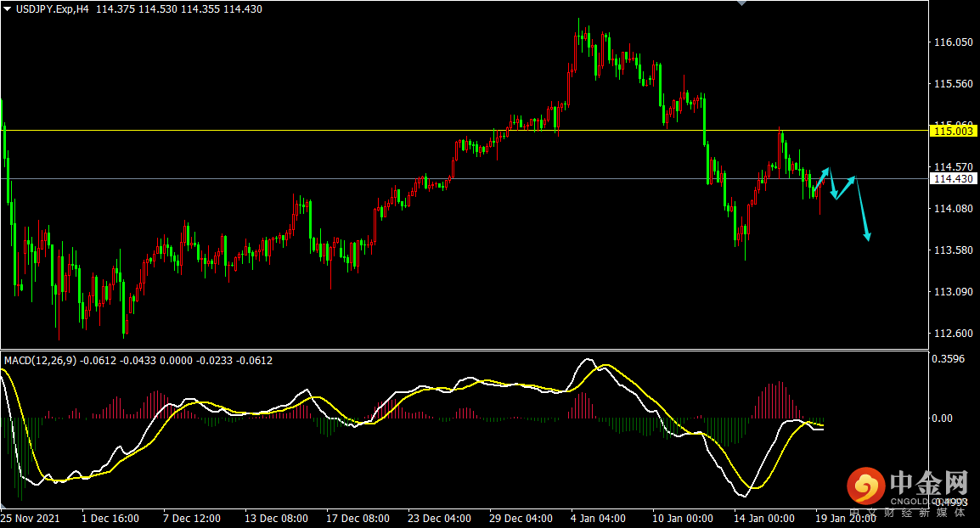The width and height of the screenshot is (980, 528).
Task: Click the yellow horizontal line at 115.003
Action: (x=465, y=131)
